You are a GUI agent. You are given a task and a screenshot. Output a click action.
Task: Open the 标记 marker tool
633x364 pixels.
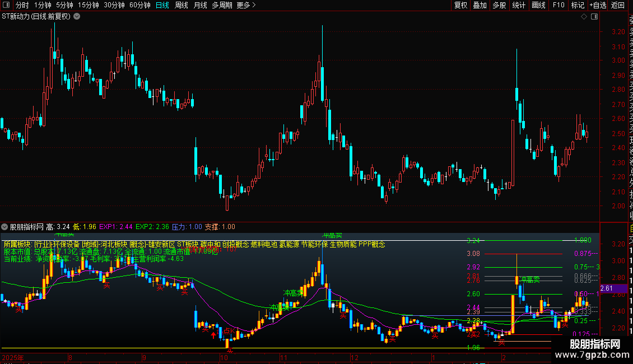click(x=578, y=5)
